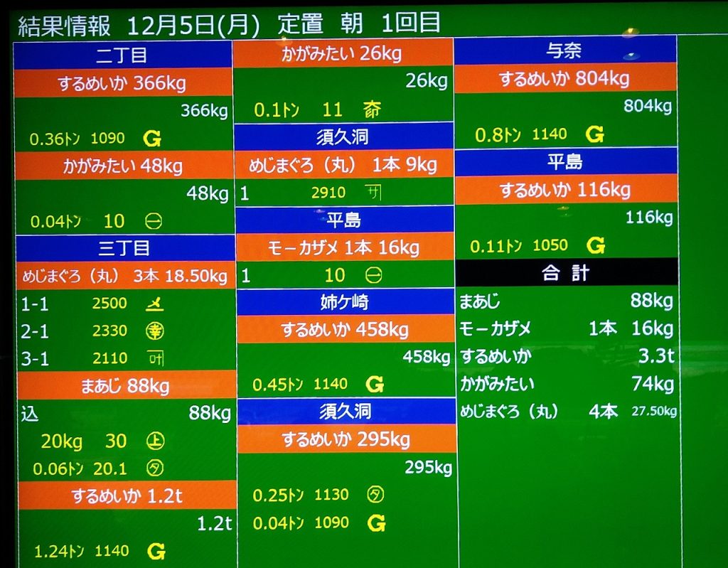Click the G mark in the 1.24トン 1140 row
Screen dimensions: 728x568
click(156, 551)
